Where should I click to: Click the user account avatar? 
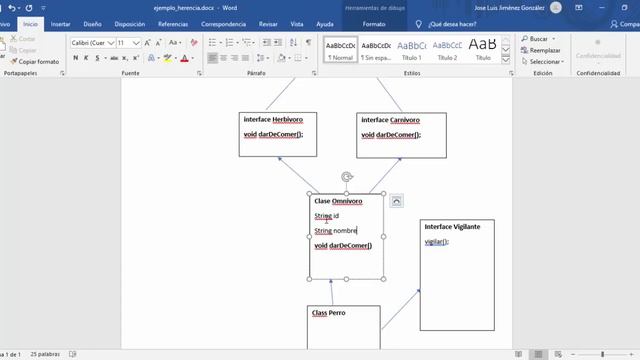pyautogui.click(x=556, y=8)
